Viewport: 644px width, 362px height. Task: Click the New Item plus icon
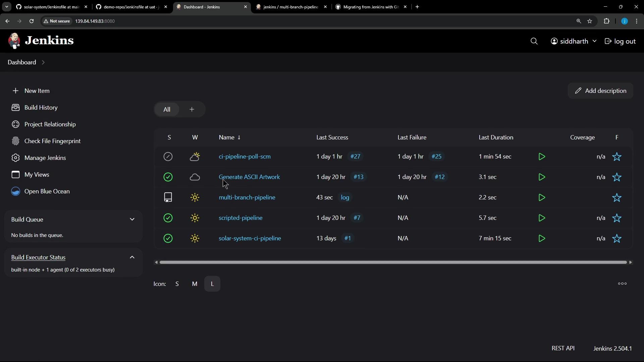pos(15,91)
